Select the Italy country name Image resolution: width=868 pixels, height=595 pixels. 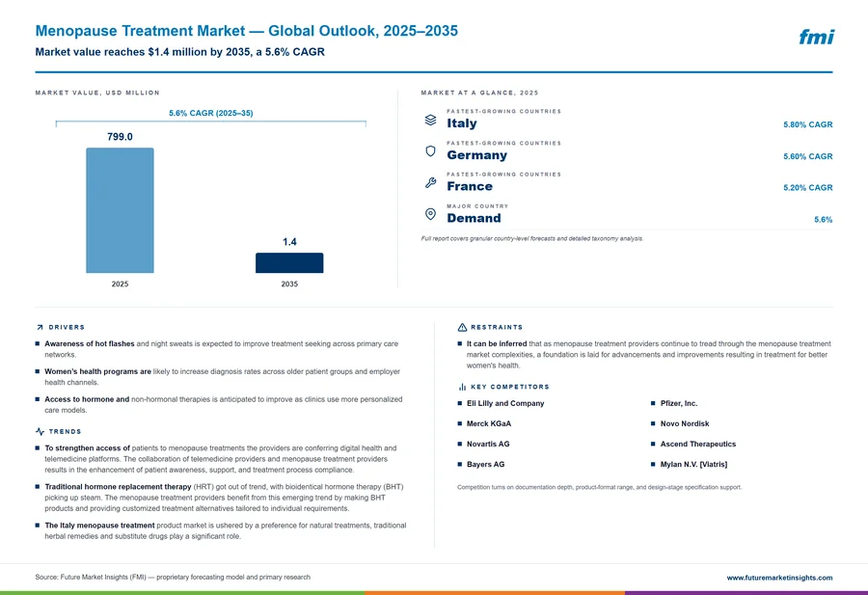[462, 123]
